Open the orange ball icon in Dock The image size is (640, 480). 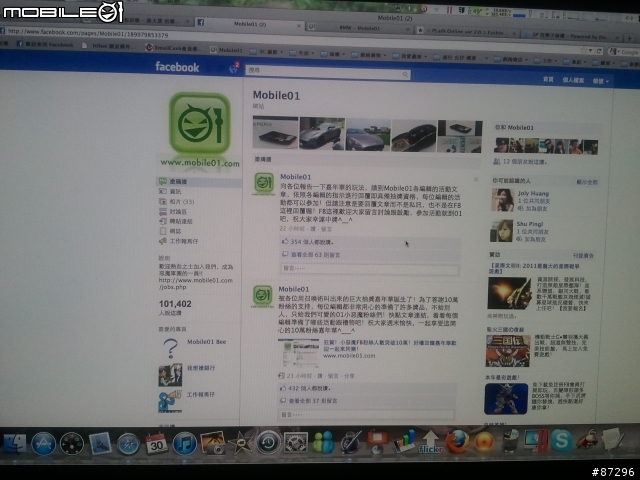point(484,442)
